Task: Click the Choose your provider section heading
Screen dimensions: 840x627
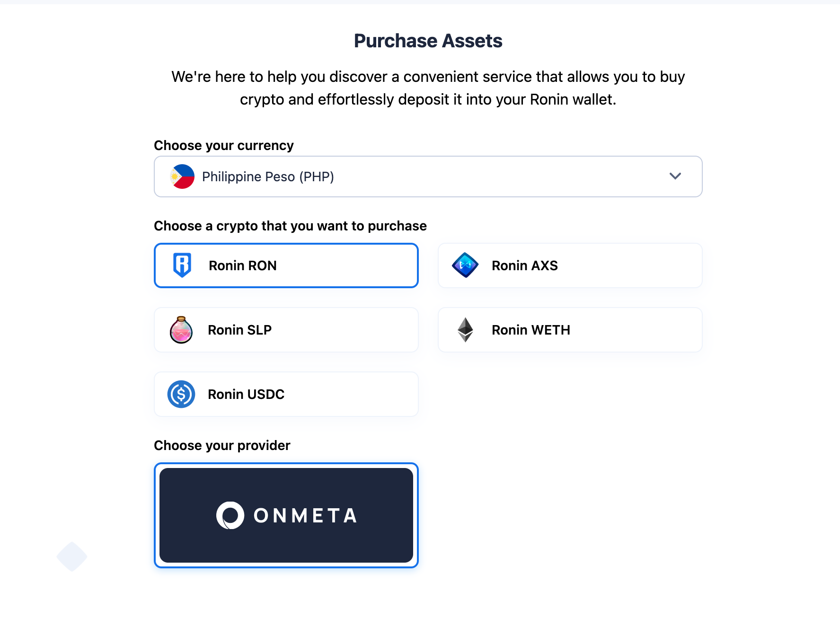Action: click(x=221, y=445)
